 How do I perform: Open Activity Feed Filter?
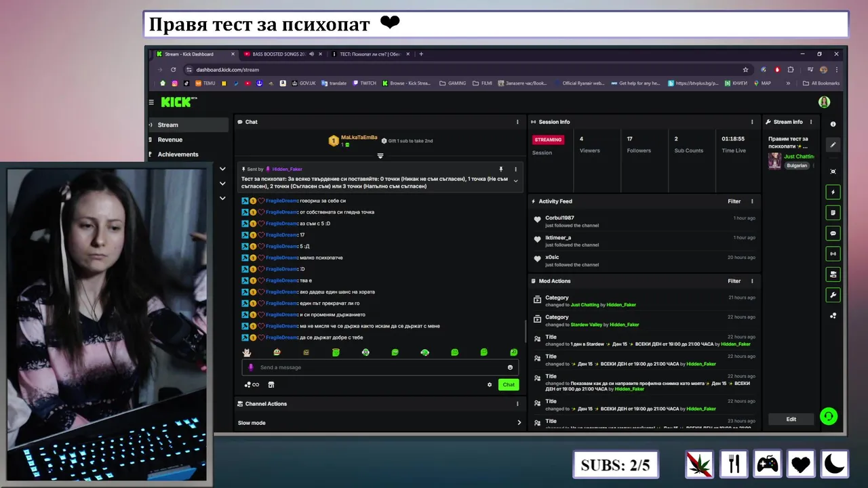tap(734, 201)
